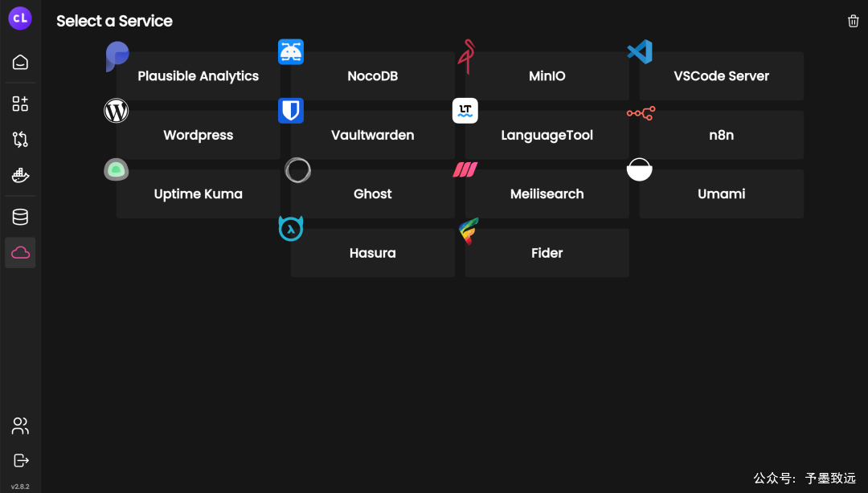This screenshot has height=493, width=868.
Task: Select the pink cloud services icon
Action: (x=20, y=253)
